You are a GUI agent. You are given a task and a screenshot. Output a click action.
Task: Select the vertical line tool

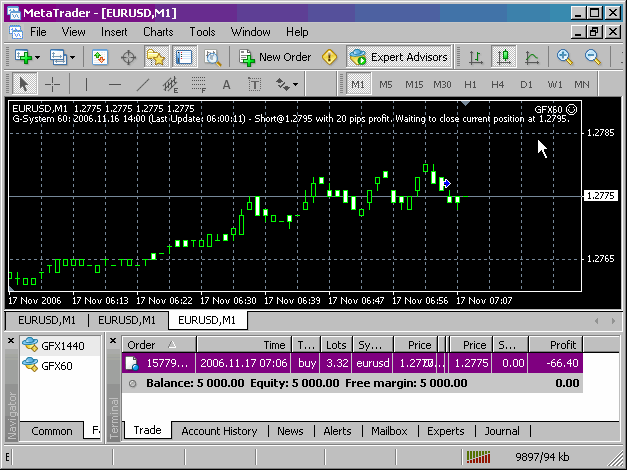(87, 84)
